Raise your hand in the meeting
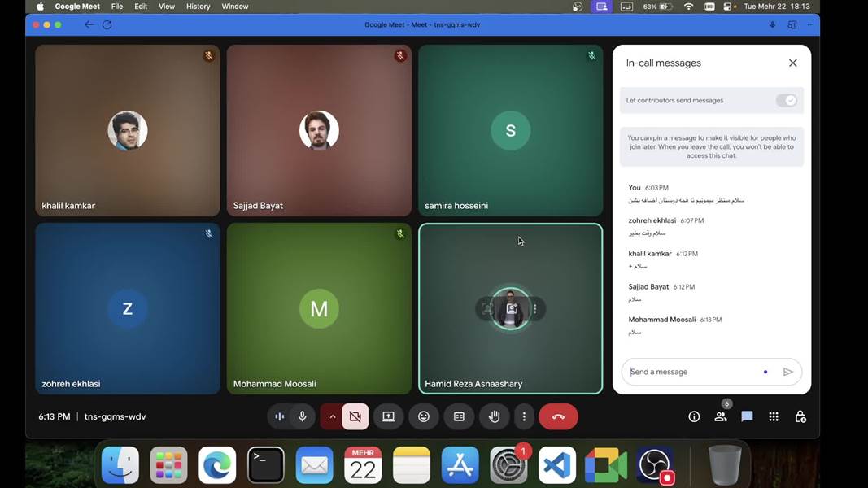The width and height of the screenshot is (868, 488). (x=494, y=416)
